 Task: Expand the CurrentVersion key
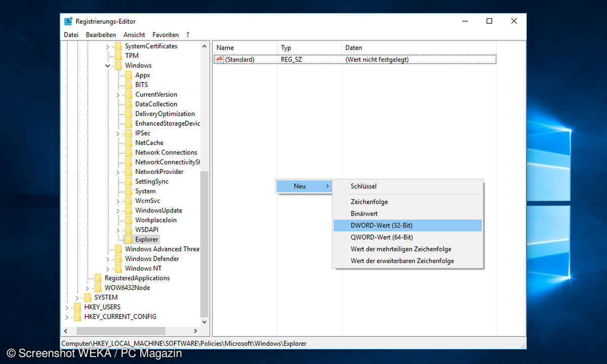tap(118, 95)
